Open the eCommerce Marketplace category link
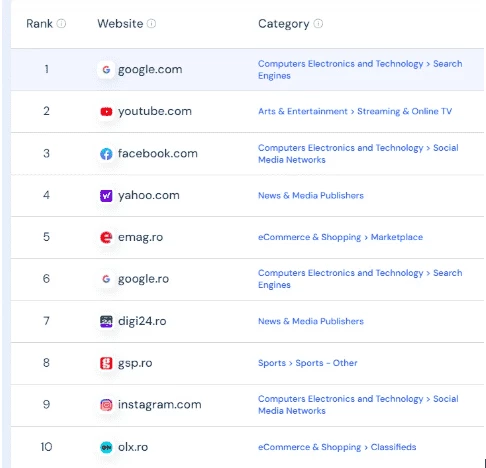 (340, 237)
